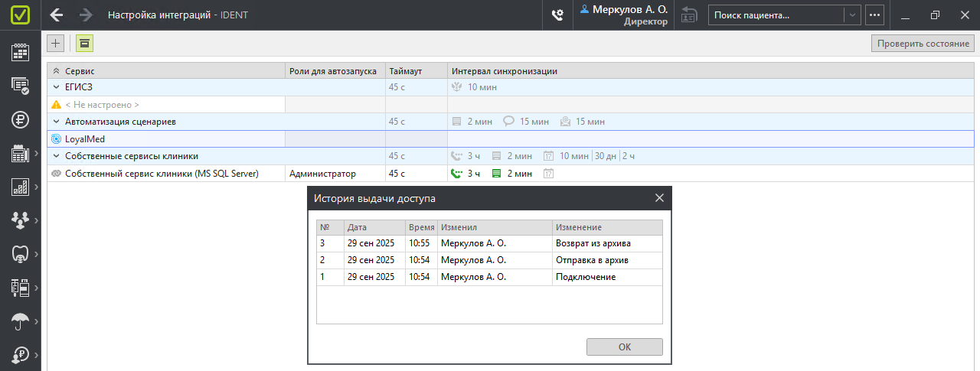Image resolution: width=980 pixels, height=371 pixels.
Task: Collapse the ЕГИСЗ service group
Action: coord(56,87)
